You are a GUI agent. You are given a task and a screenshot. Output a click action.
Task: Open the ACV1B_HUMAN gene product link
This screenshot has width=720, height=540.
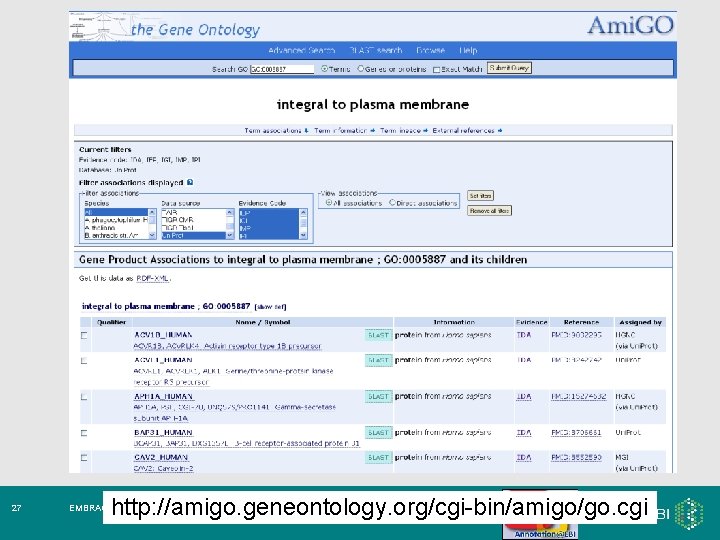(x=163, y=335)
